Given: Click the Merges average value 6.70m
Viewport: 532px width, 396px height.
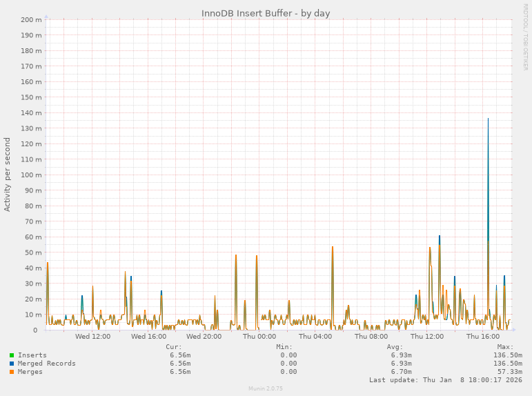Looking at the screenshot, I should (x=402, y=372).
